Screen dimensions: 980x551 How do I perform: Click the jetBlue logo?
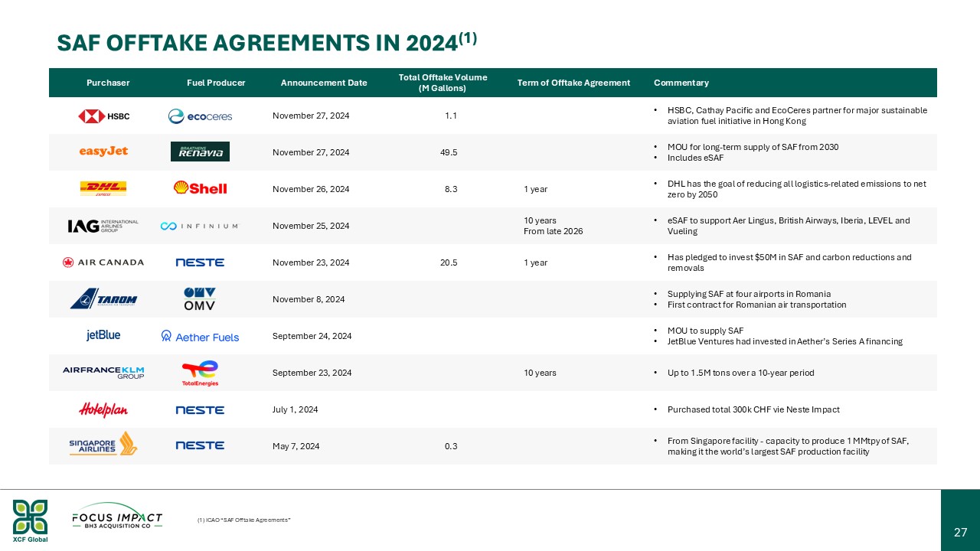coord(103,335)
